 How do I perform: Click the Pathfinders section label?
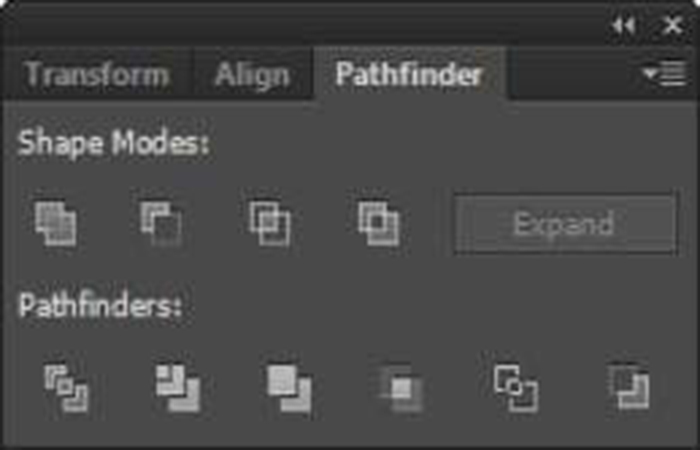100,306
